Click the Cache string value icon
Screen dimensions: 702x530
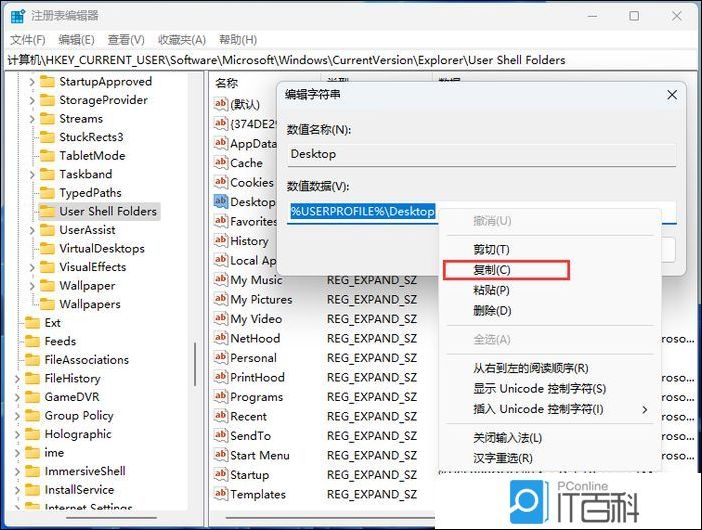click(220, 162)
